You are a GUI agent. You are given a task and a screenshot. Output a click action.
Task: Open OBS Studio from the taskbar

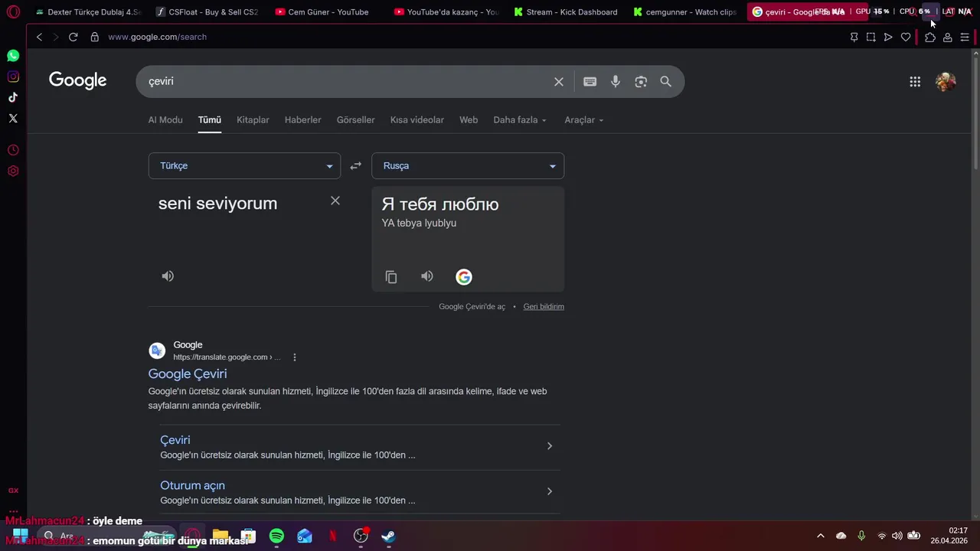361,536
